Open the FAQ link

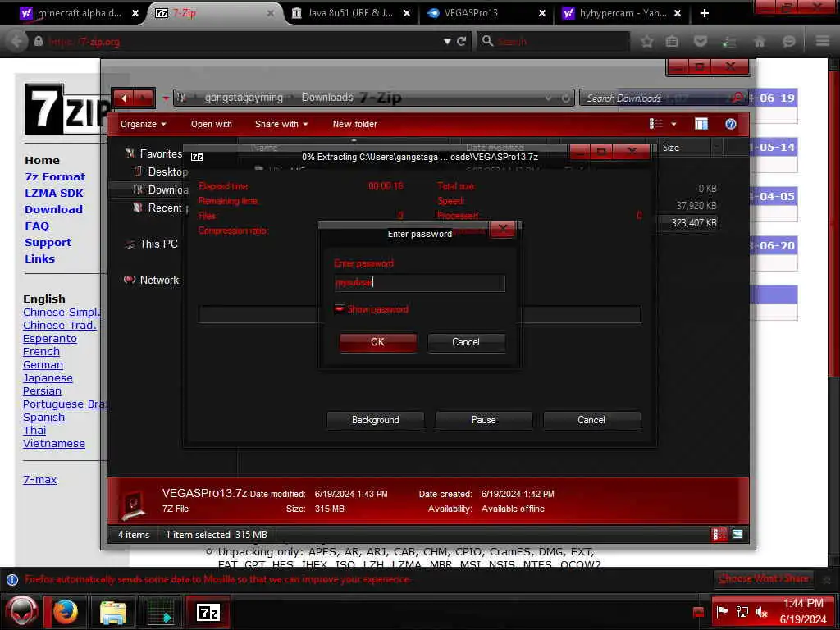36,226
